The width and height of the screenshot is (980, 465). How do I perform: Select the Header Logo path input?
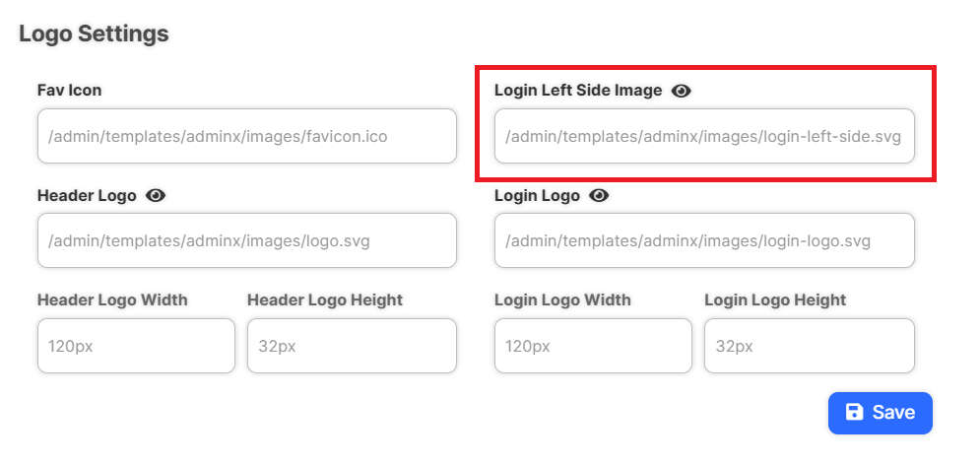247,240
